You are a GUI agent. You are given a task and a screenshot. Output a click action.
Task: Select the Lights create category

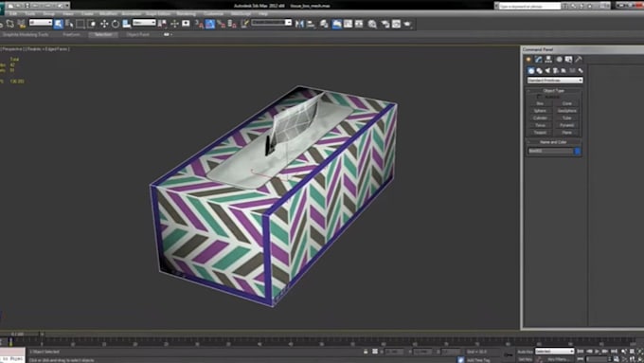click(x=547, y=71)
